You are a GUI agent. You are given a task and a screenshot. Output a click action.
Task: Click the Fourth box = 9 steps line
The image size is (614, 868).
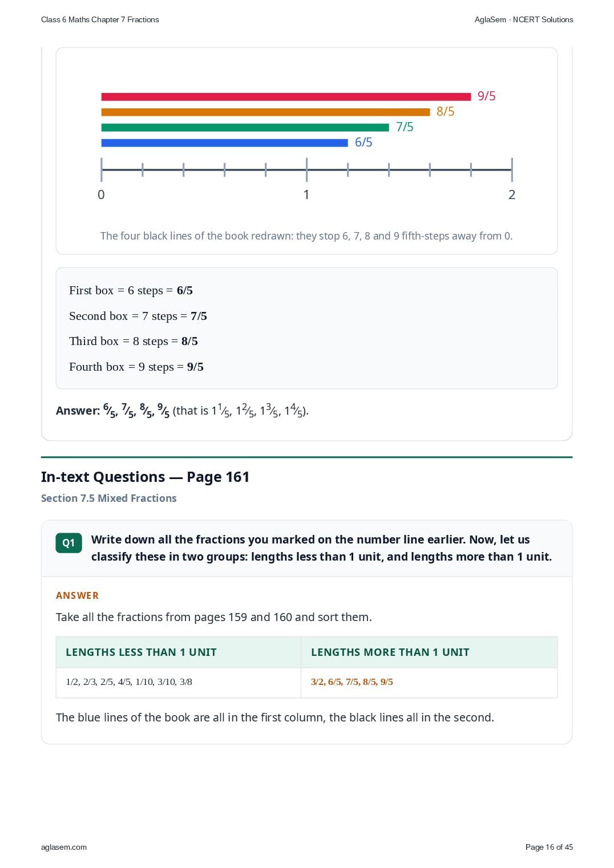tap(136, 367)
